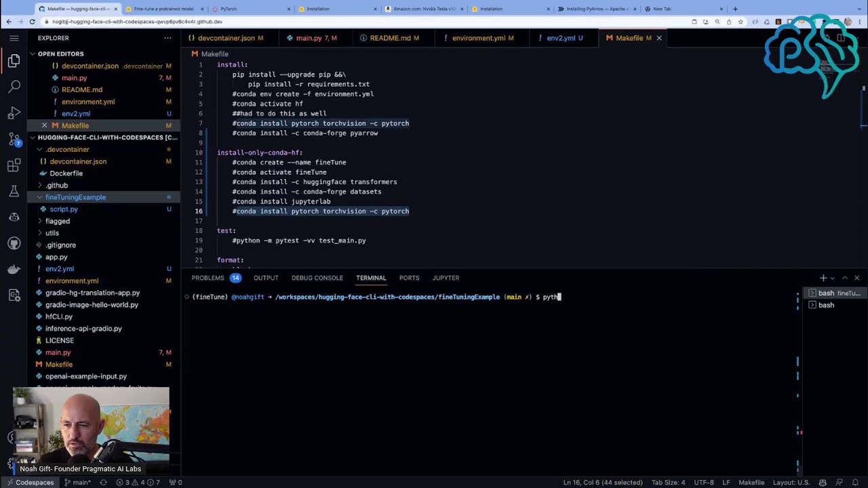Open the Explorer view in activity bar
Screen dimensions: 868x488
[14, 61]
